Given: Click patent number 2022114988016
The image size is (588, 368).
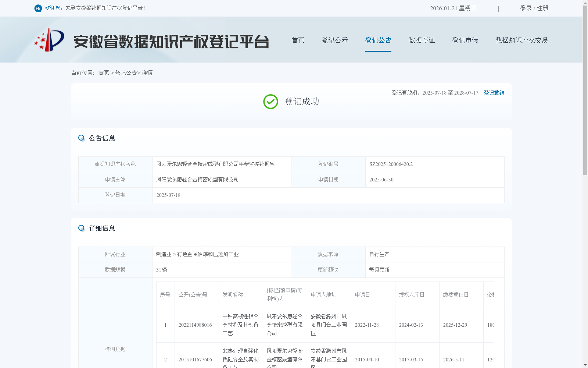Looking at the screenshot, I should point(195,325).
